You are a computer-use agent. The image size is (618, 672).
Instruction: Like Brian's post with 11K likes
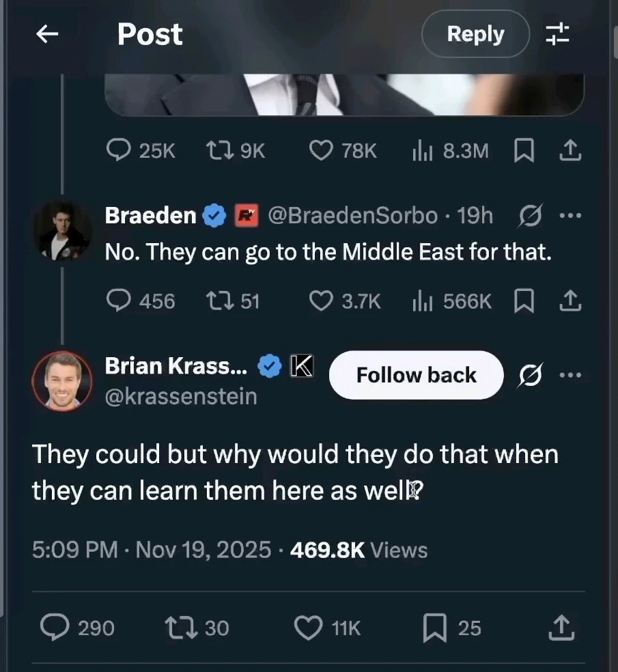tap(308, 628)
